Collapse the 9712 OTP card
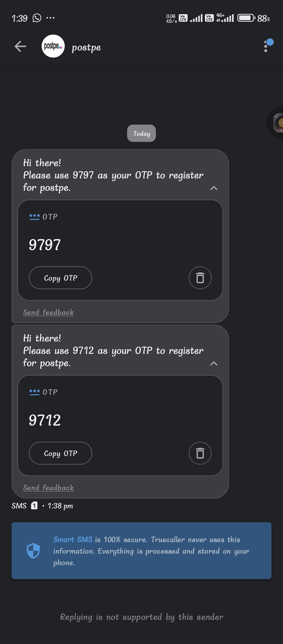 coord(214,363)
